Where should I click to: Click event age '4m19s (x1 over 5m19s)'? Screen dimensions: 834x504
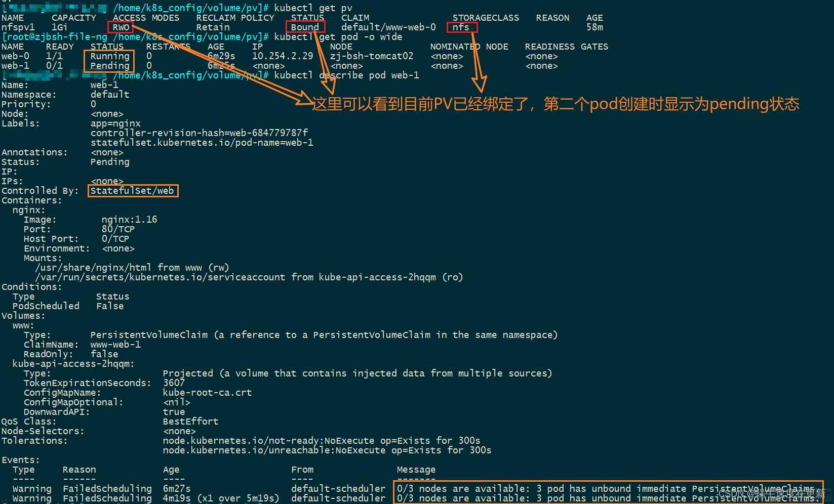point(221,498)
